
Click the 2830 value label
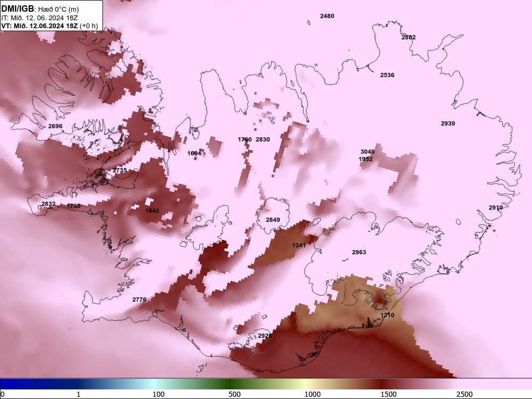[263, 139]
